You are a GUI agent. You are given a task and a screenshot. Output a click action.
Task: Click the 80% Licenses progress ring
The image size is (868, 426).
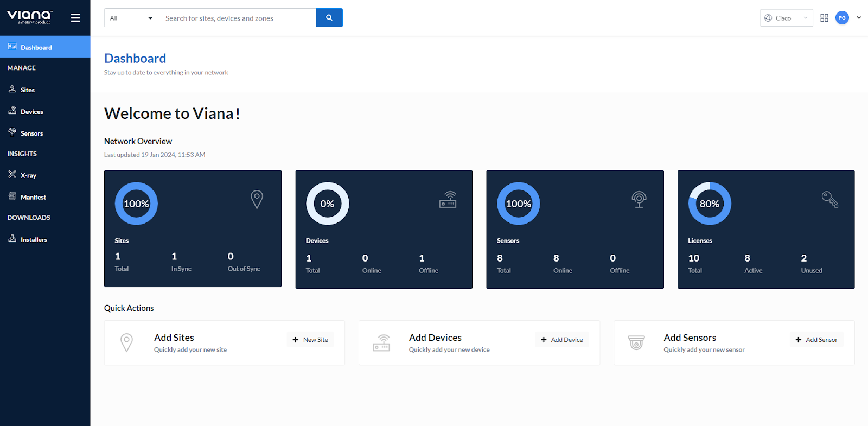pos(710,204)
